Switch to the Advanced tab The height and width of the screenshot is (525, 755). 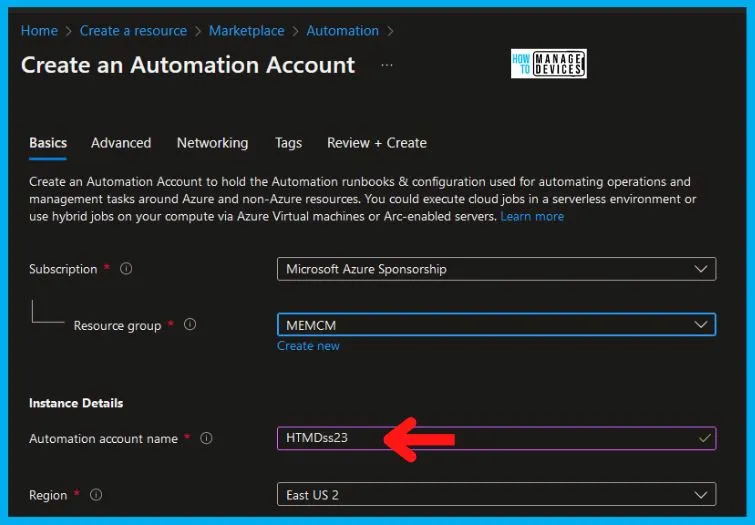[x=121, y=143]
